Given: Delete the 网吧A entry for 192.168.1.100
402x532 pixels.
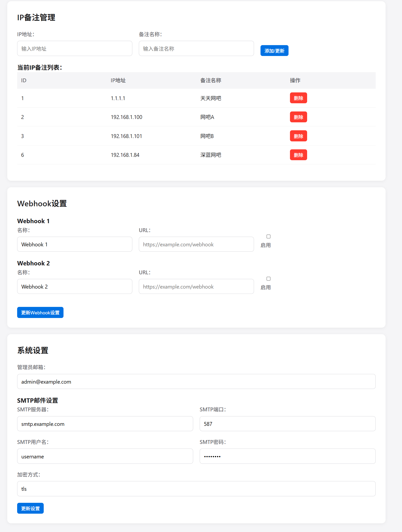Looking at the screenshot, I should 298,117.
